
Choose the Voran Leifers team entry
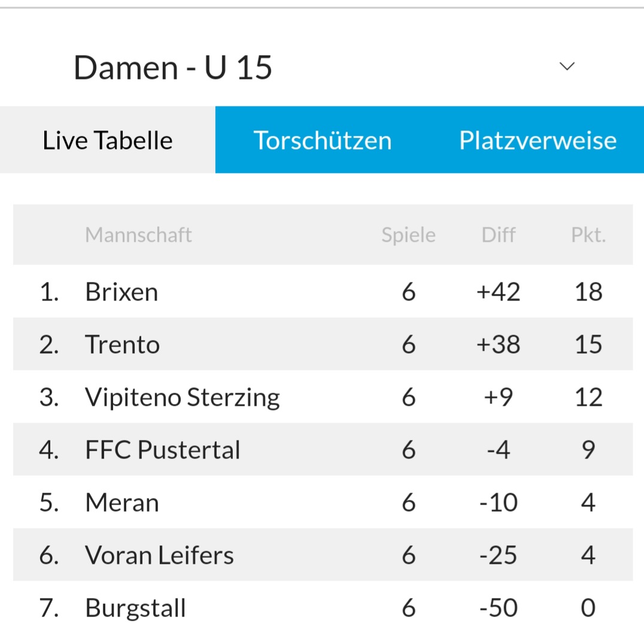tap(160, 555)
